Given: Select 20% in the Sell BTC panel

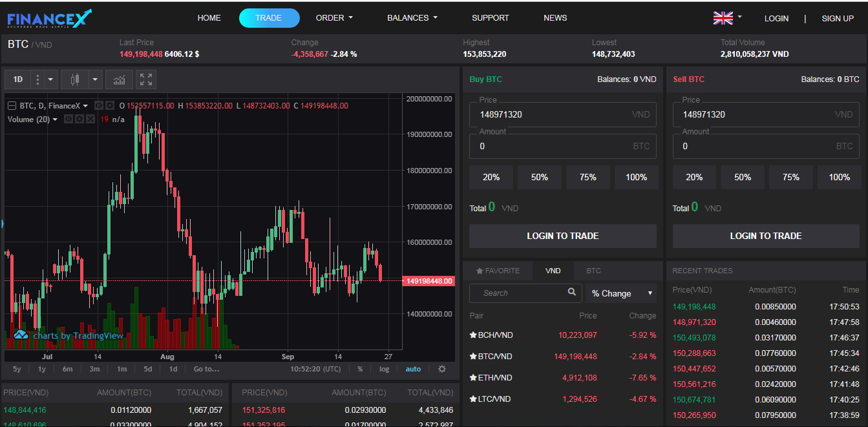Looking at the screenshot, I should click(694, 177).
